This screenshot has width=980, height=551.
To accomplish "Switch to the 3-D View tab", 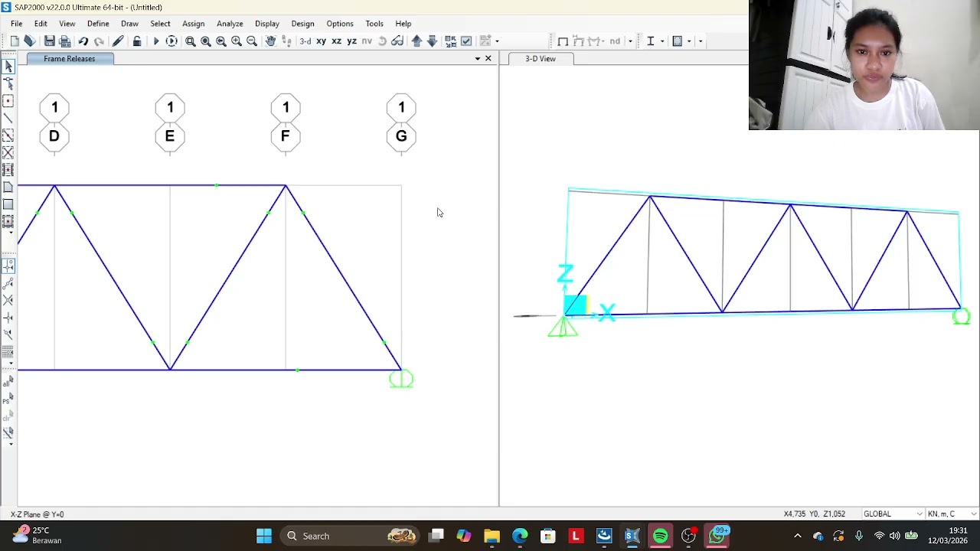I will tap(541, 59).
